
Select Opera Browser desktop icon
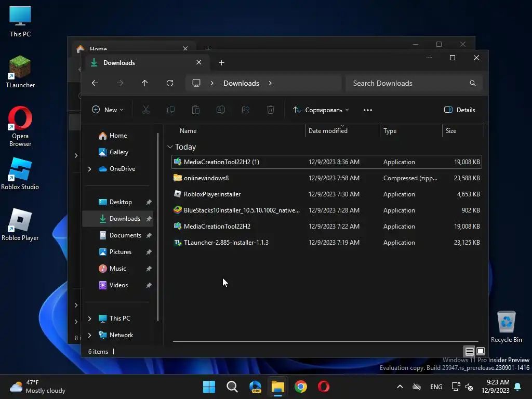pos(20,127)
